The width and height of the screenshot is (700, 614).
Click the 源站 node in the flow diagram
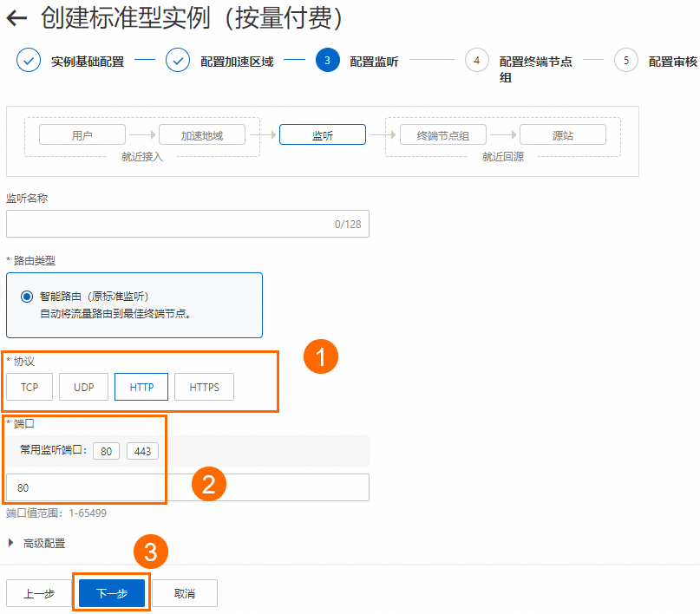562,134
